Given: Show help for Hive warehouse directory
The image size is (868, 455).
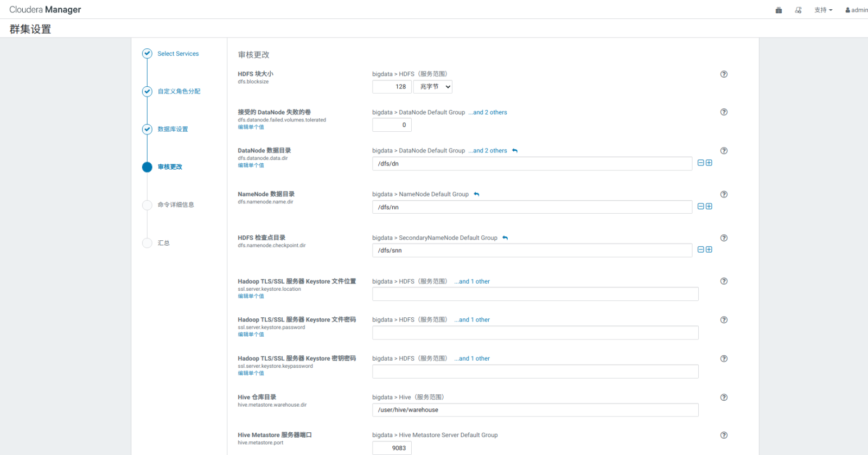Looking at the screenshot, I should pos(724,398).
